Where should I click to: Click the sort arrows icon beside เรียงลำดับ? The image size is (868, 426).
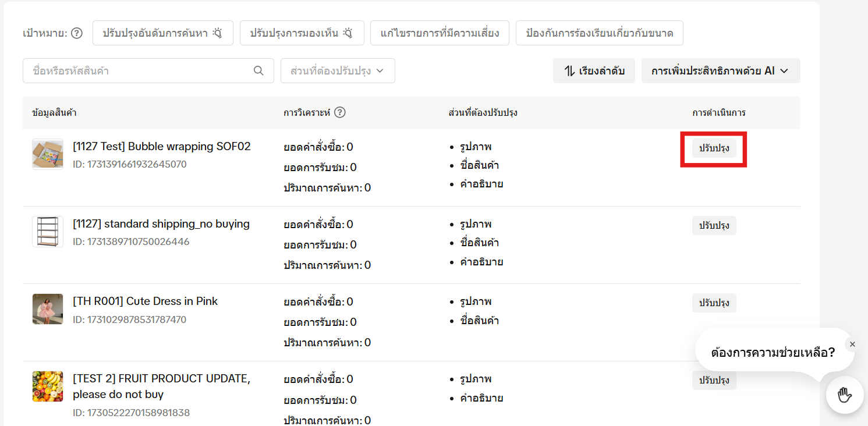[x=568, y=70]
